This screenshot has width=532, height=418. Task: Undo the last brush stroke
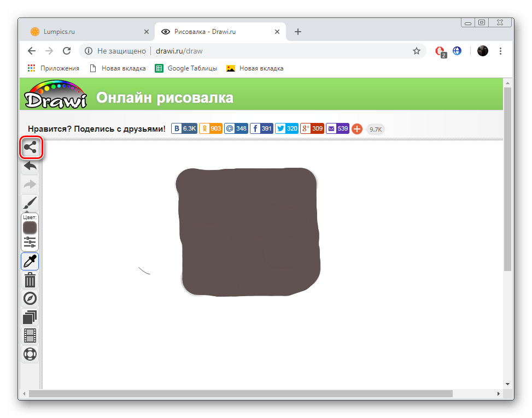point(30,166)
